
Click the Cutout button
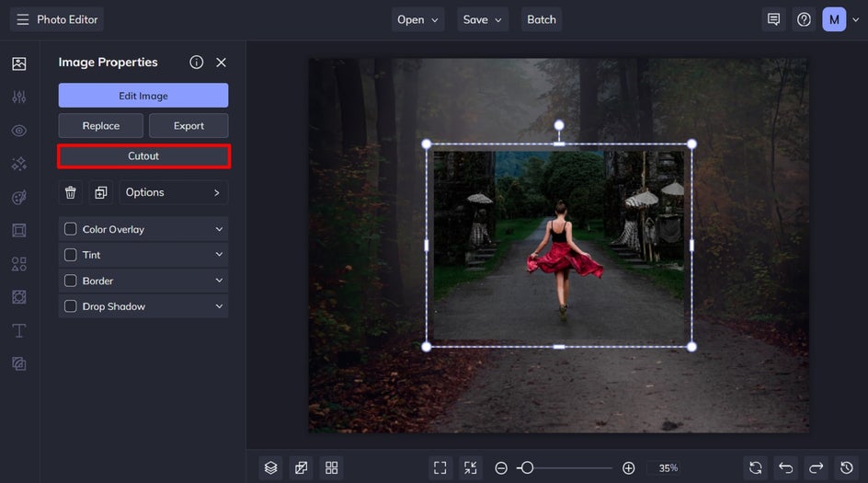tap(143, 156)
